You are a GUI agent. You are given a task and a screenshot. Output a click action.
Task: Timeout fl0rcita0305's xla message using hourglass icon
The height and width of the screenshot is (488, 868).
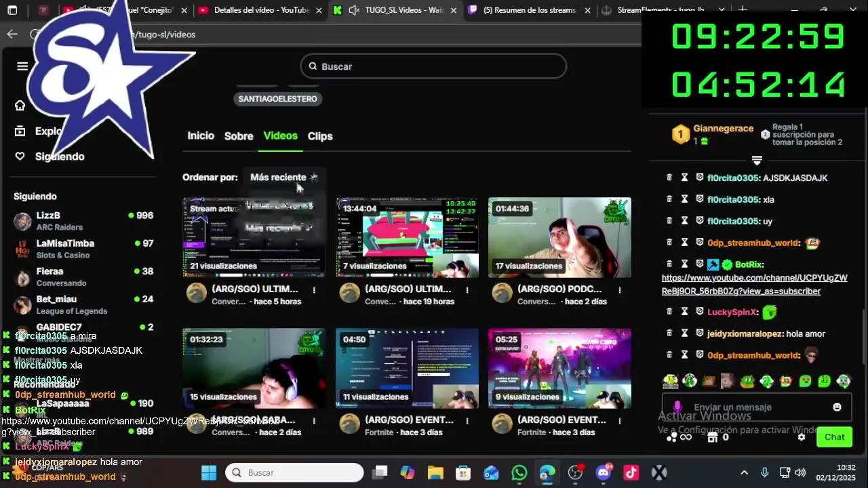685,199
